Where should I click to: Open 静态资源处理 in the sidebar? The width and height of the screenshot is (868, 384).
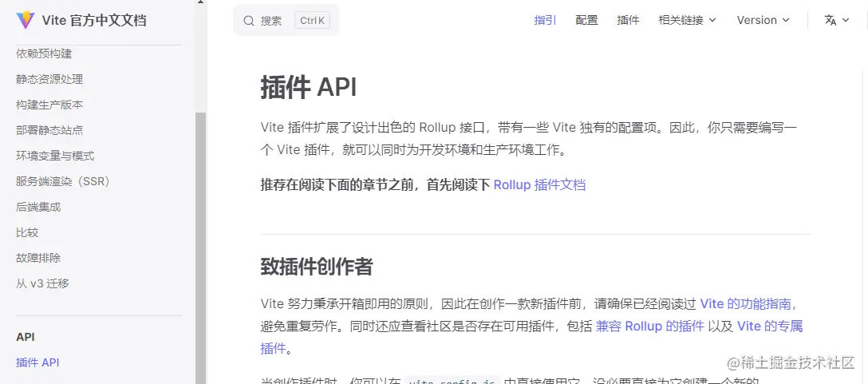pos(49,79)
